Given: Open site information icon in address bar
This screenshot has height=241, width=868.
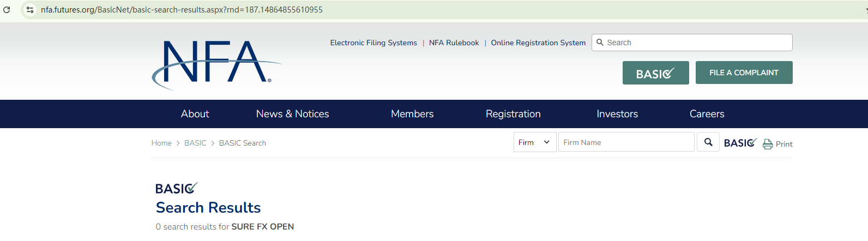Looking at the screenshot, I should [30, 10].
